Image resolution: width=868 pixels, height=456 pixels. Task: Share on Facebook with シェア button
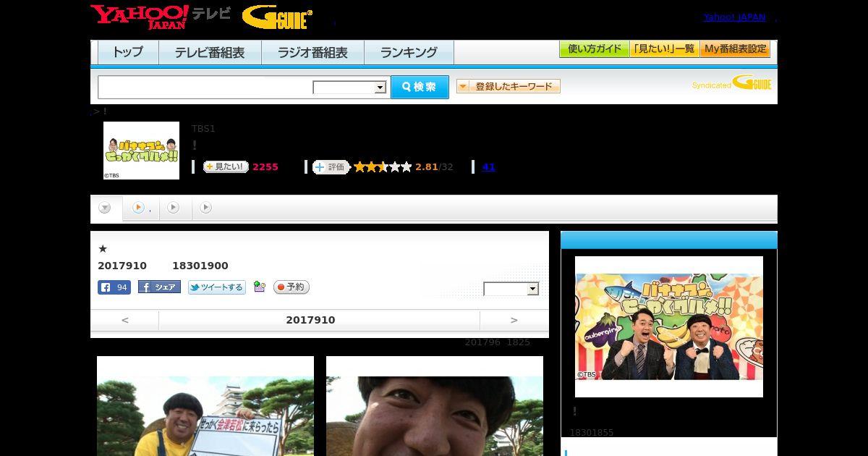pos(159,287)
